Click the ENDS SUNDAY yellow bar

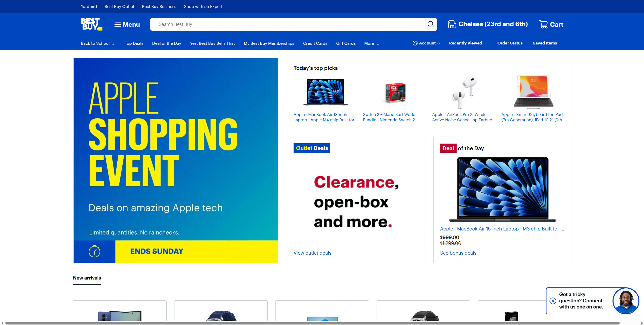point(197,251)
